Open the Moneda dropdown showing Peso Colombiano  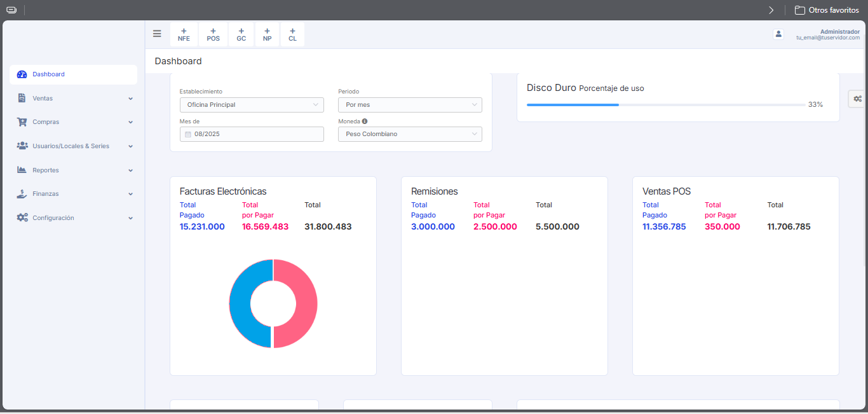click(410, 134)
